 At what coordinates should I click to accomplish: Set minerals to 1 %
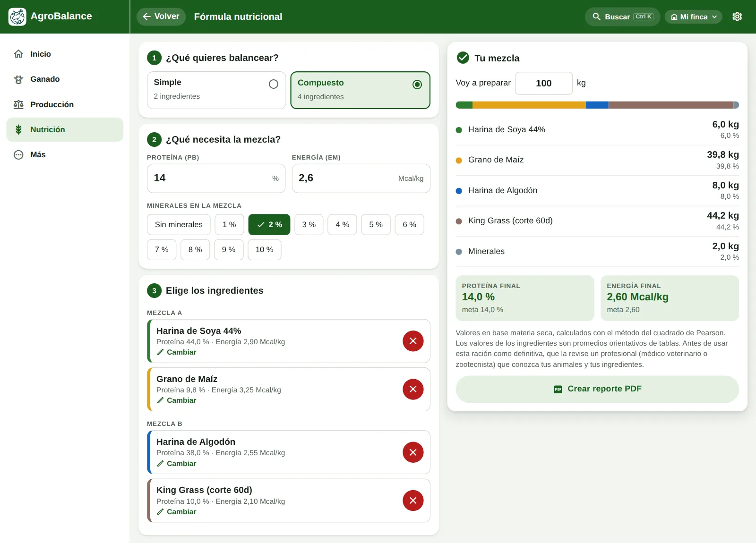tap(229, 224)
